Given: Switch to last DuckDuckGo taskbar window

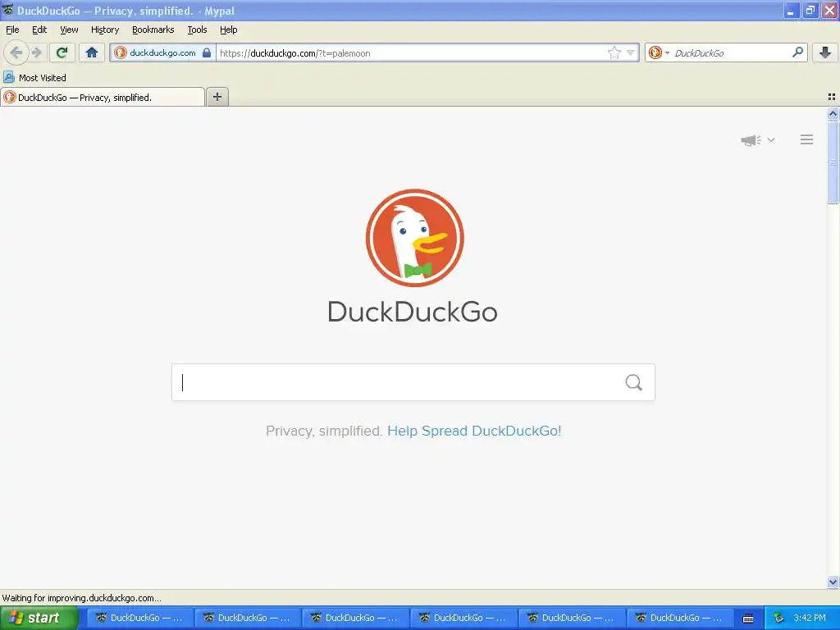Looking at the screenshot, I should [x=678, y=618].
